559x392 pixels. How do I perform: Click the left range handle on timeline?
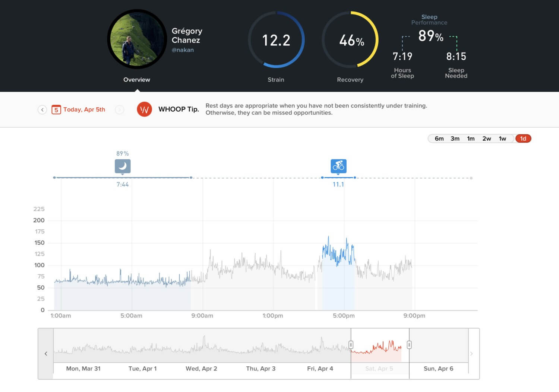click(x=351, y=345)
